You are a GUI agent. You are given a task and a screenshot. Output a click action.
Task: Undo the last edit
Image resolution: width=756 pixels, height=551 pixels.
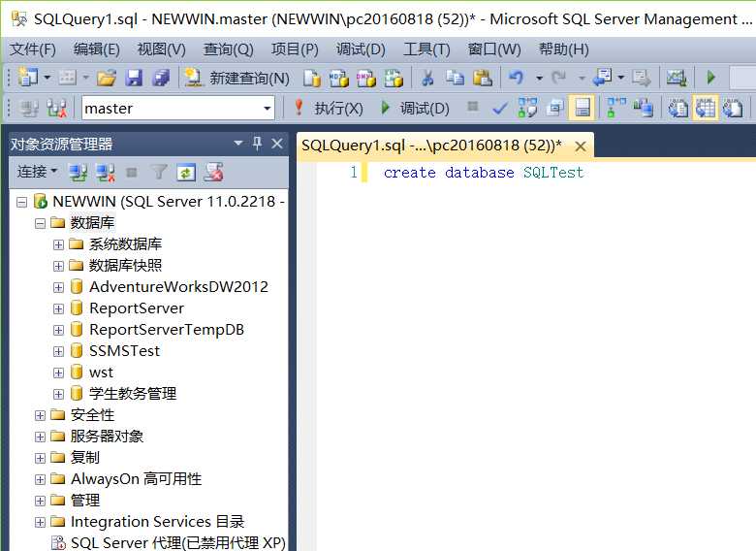[x=517, y=78]
